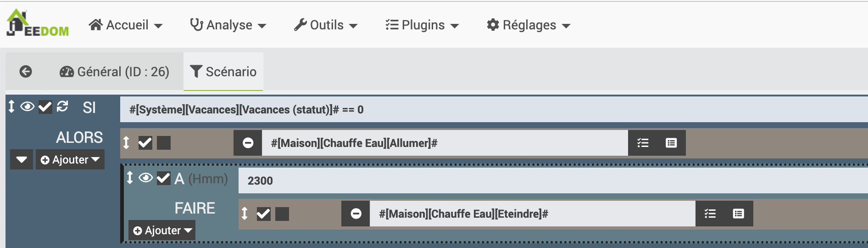
Task: Click the back arrow icon
Action: click(26, 71)
